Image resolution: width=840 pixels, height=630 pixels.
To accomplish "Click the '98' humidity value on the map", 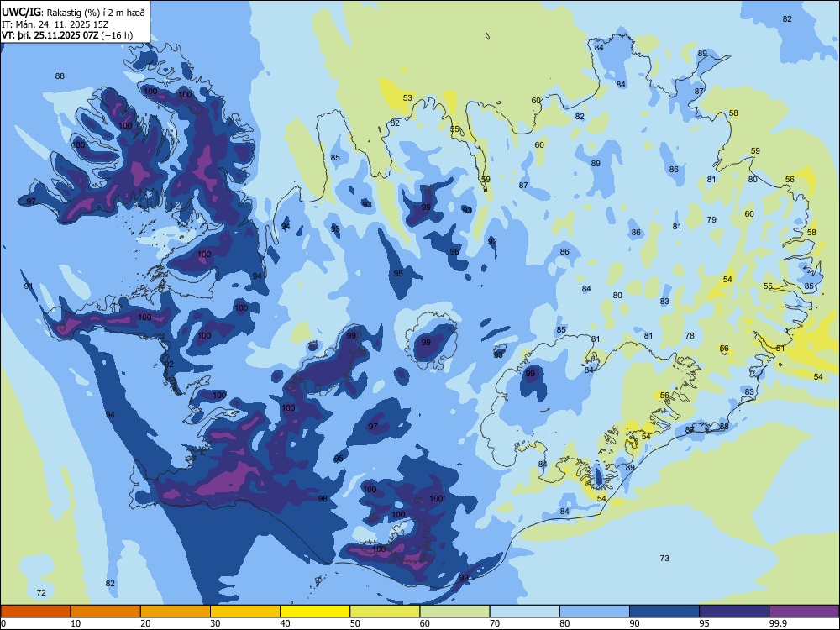I will (323, 499).
